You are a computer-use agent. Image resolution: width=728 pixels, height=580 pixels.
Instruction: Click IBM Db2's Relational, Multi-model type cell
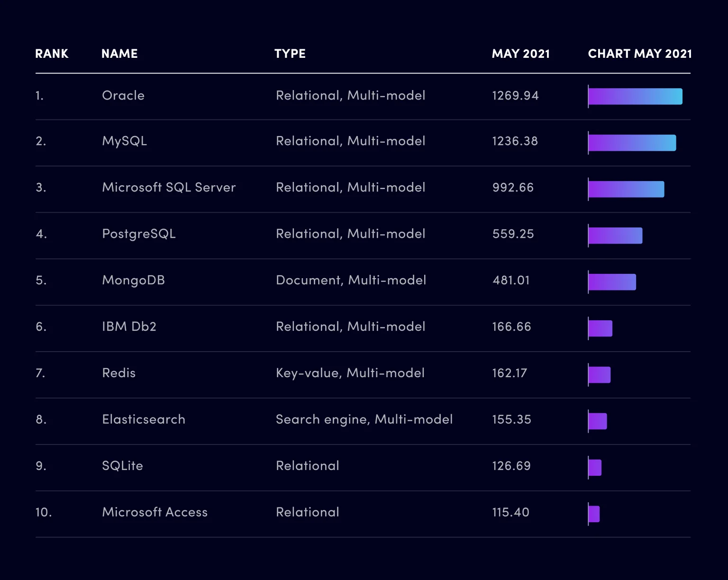point(351,327)
